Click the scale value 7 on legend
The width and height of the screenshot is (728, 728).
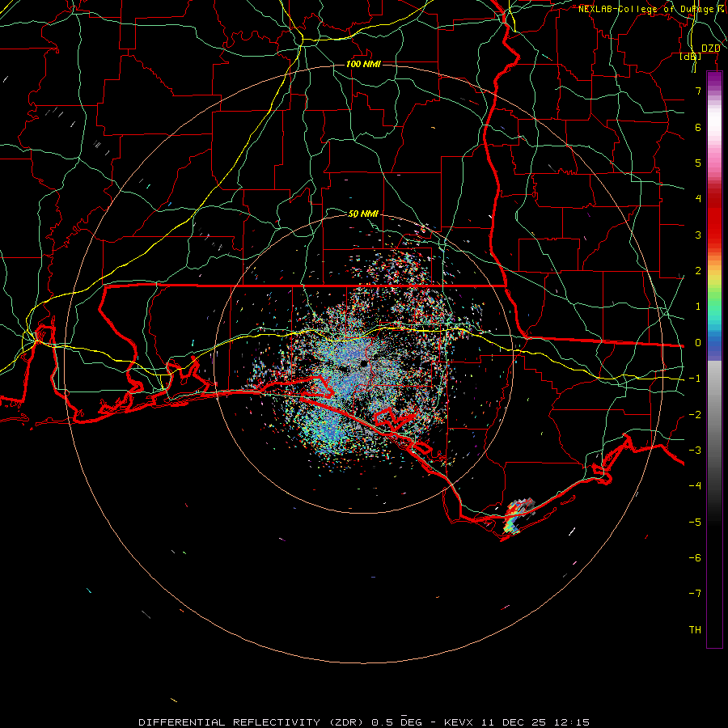pyautogui.click(x=698, y=91)
